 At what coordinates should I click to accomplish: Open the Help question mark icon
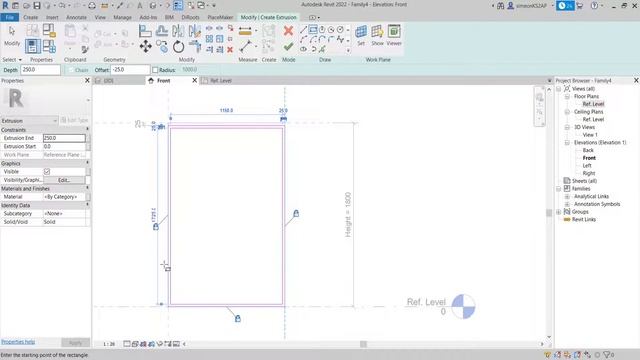click(594, 6)
